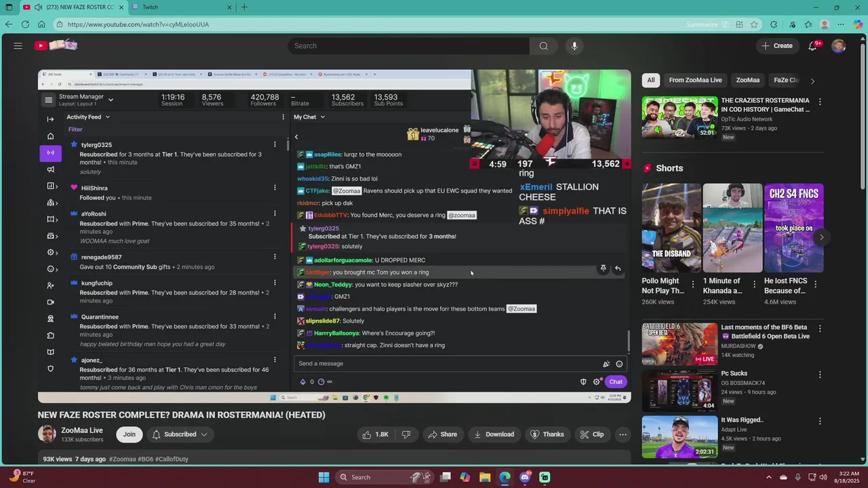Viewport: 868px width, 488px height.
Task: Add this page to favorites
Action: point(754,24)
